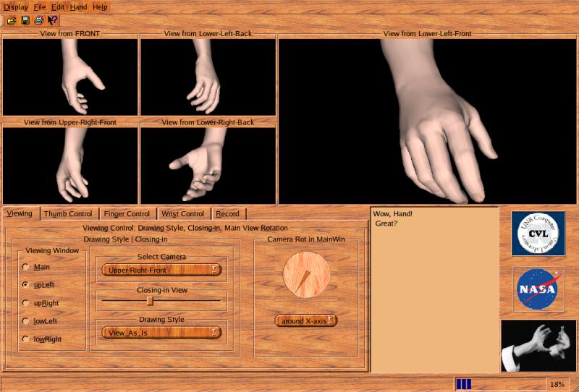Click the sign-language hands photo thumbnail
The height and width of the screenshot is (392, 579).
pyautogui.click(x=538, y=346)
